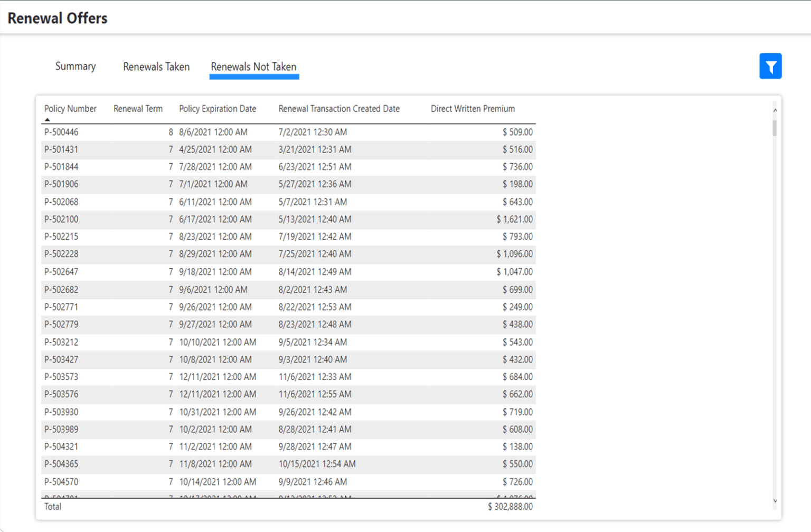Click the table scroll up arrow
The height and width of the screenshot is (532, 811).
coord(775,110)
